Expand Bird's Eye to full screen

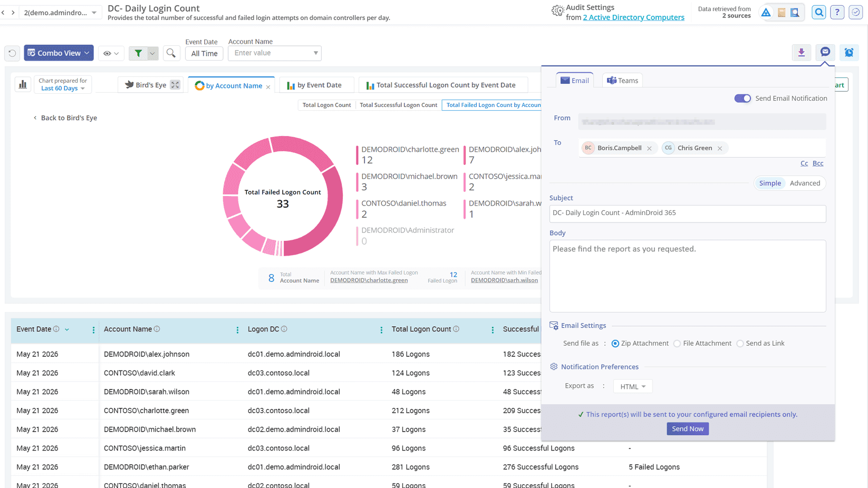tap(175, 85)
